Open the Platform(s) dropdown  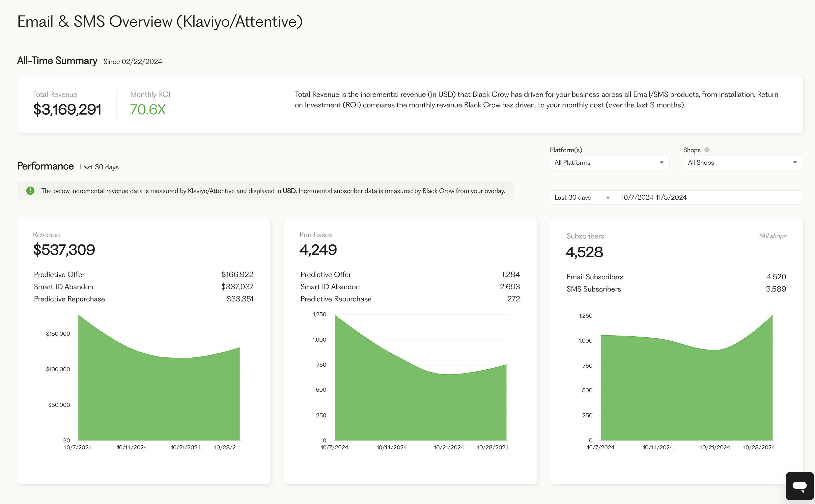(x=609, y=163)
